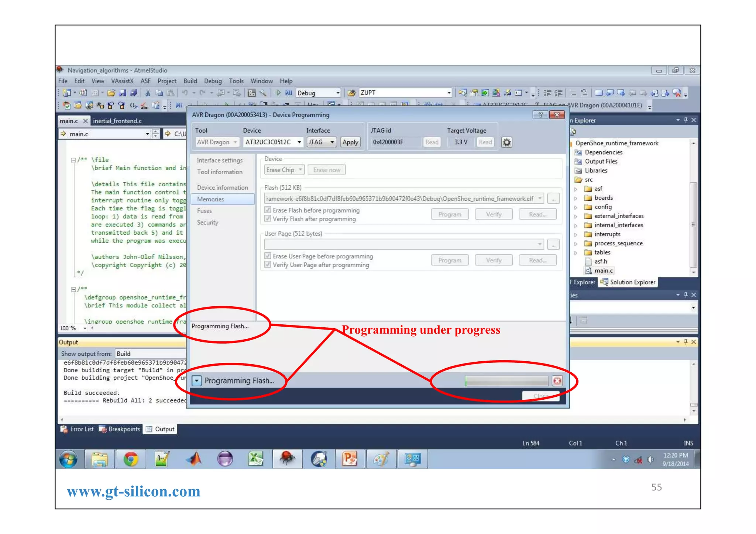Toggle Verify User Page after programming checkbox

click(268, 265)
